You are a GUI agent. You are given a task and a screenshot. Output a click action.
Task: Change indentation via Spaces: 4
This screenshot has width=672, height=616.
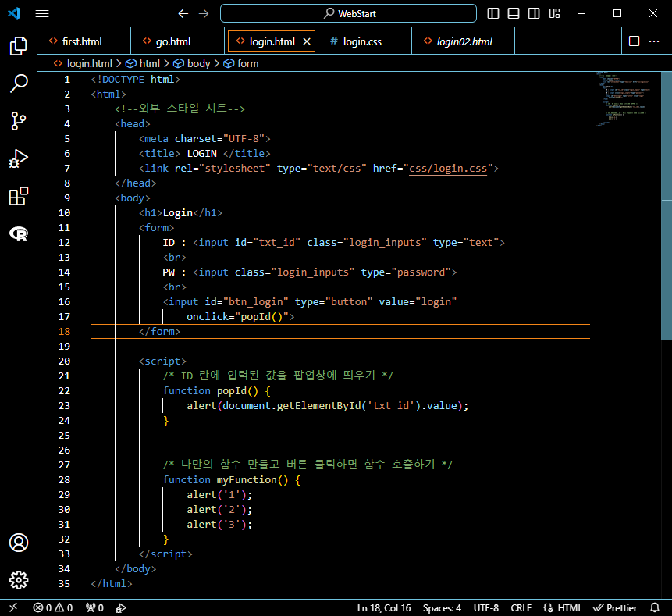442,608
